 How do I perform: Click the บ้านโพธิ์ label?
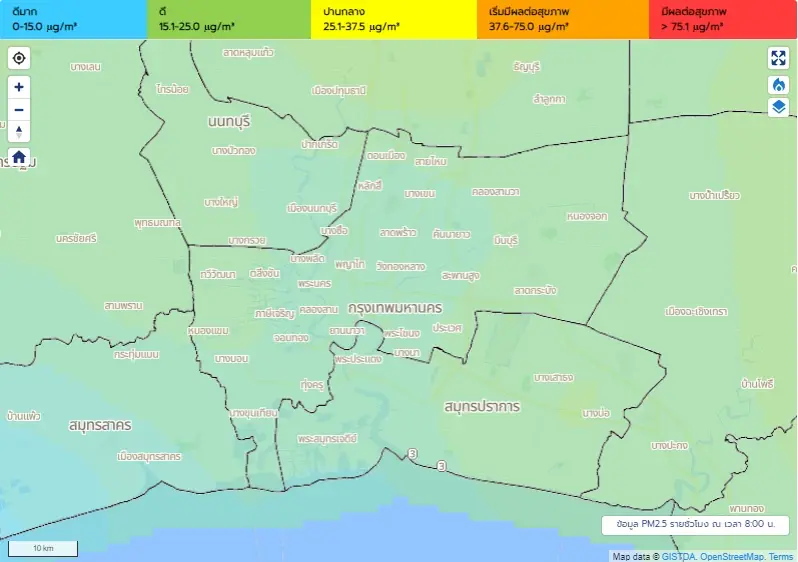point(757,384)
